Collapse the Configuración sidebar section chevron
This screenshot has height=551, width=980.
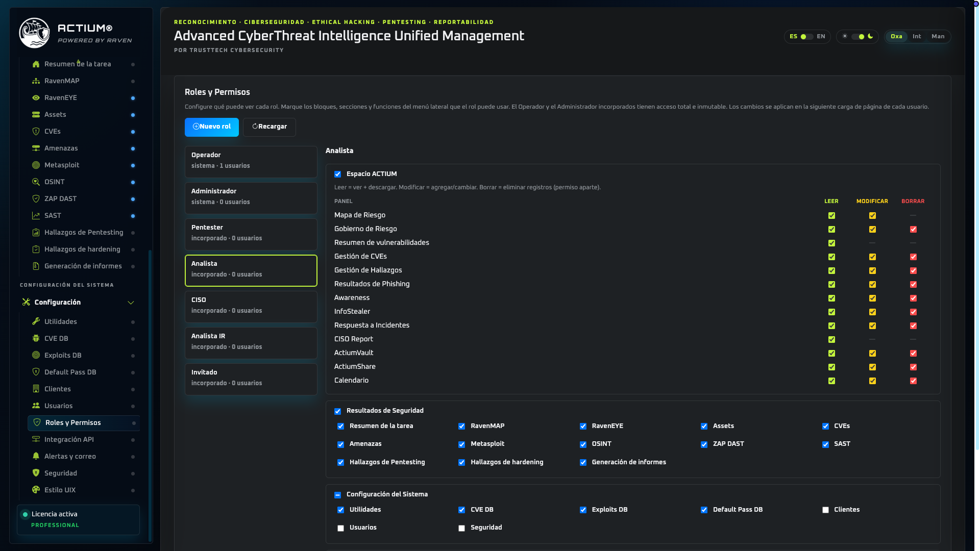tap(131, 303)
